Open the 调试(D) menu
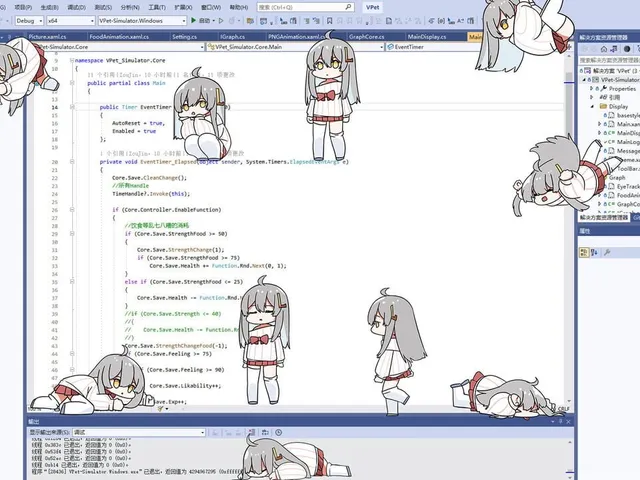 pyautogui.click(x=76, y=7)
